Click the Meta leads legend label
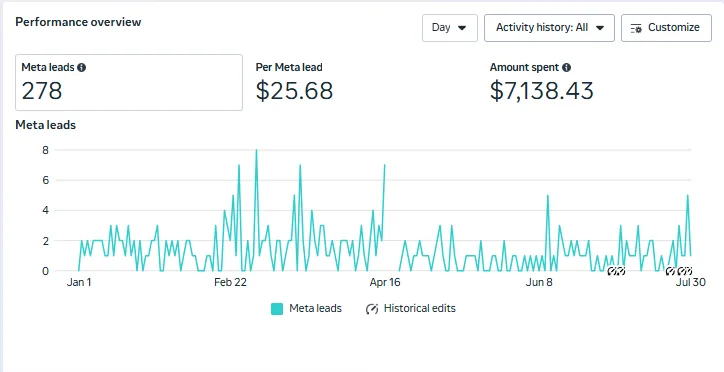This screenshot has height=372, width=724. point(315,308)
